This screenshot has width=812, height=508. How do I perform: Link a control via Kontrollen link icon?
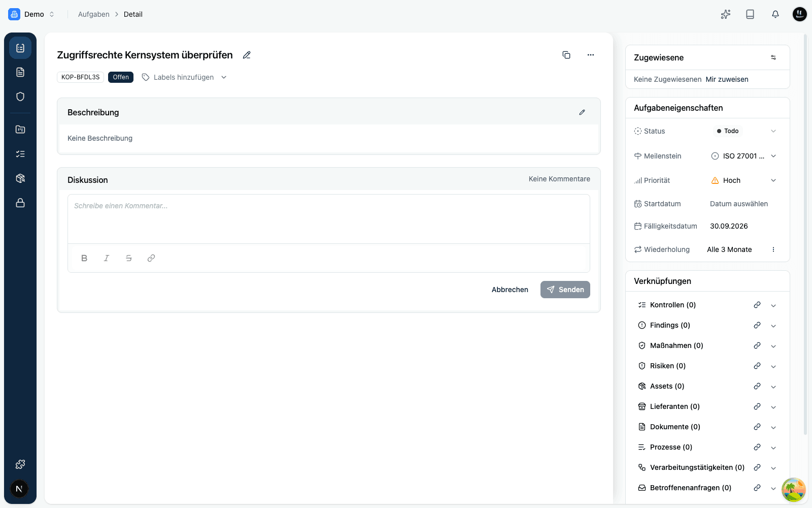tap(757, 305)
